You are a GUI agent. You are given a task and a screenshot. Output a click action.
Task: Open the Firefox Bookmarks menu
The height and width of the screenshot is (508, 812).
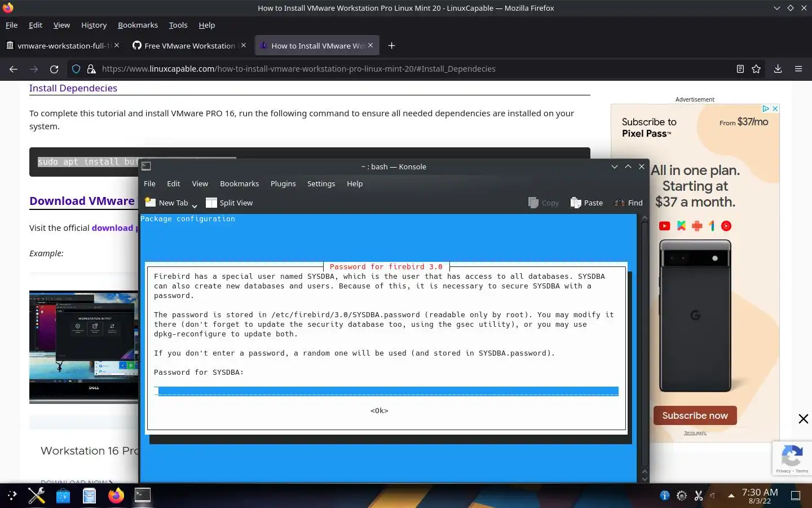[x=138, y=25]
